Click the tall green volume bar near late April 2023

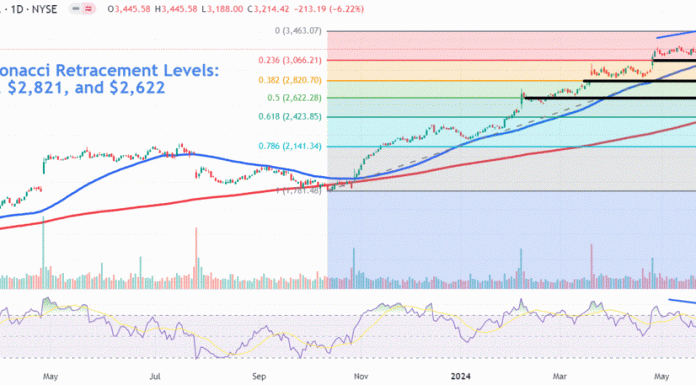tap(44, 253)
